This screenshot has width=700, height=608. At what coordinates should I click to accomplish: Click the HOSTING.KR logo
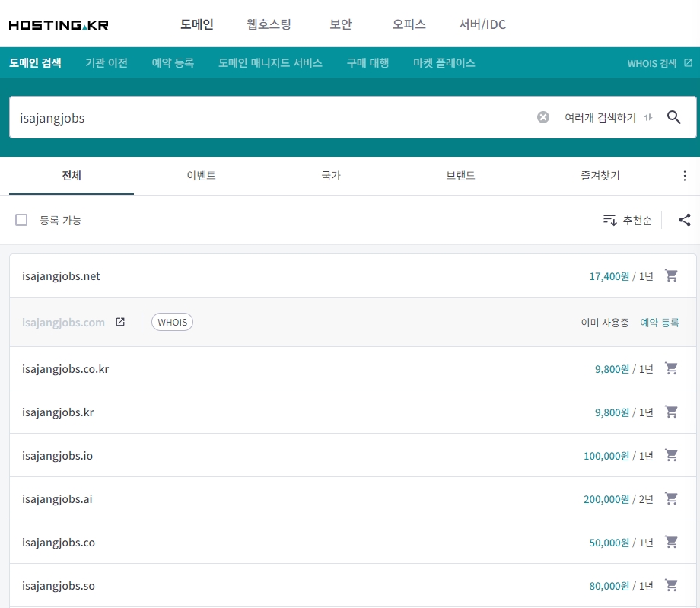coord(59,25)
